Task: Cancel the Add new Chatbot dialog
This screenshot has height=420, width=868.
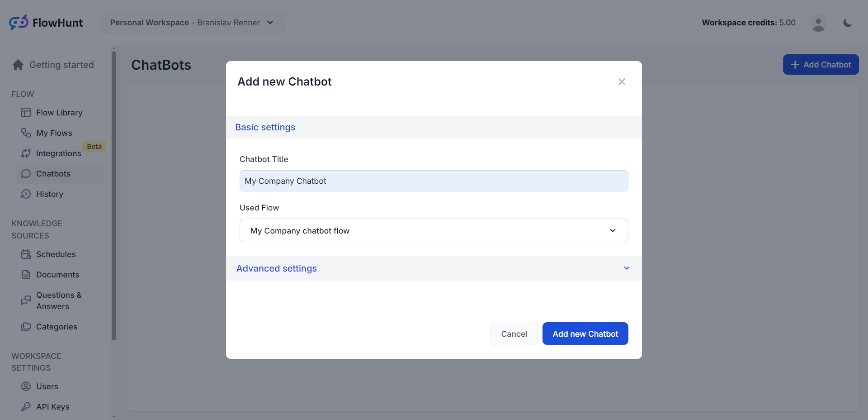Action: [514, 334]
